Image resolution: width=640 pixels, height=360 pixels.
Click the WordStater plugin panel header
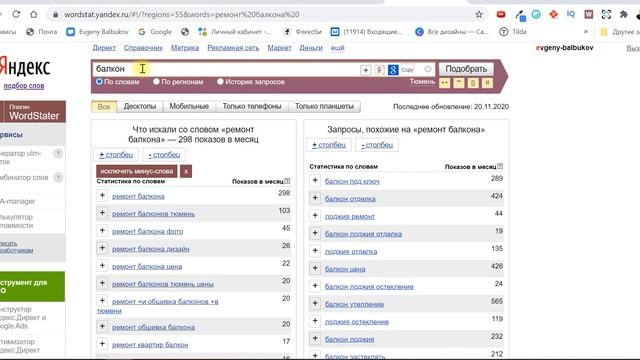[x=33, y=112]
